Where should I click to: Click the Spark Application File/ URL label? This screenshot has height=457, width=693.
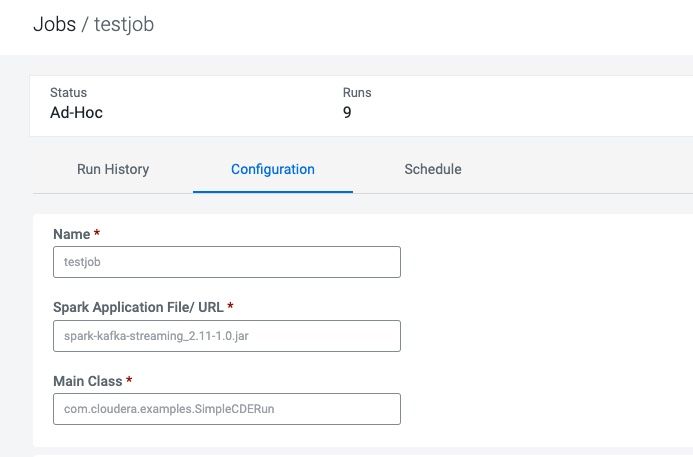138,306
